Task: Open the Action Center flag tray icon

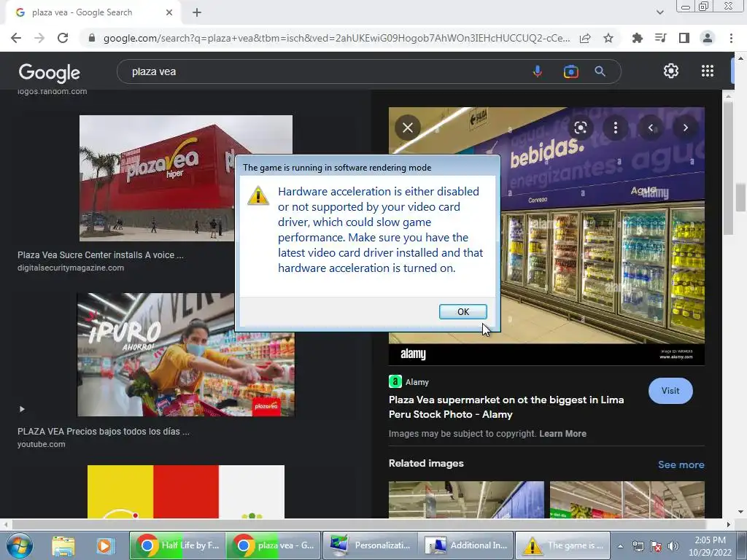Action: (656, 546)
